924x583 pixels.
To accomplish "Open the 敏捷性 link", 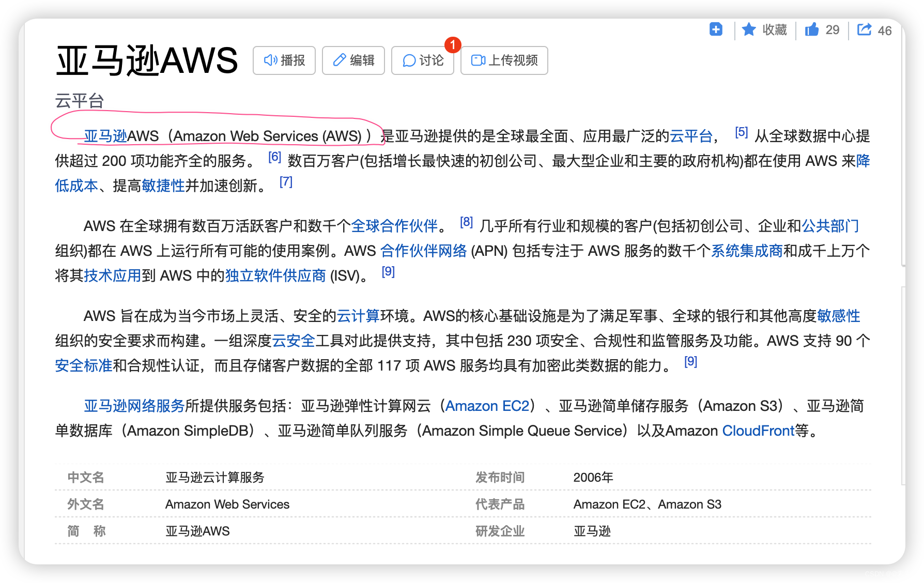I will coord(163,186).
